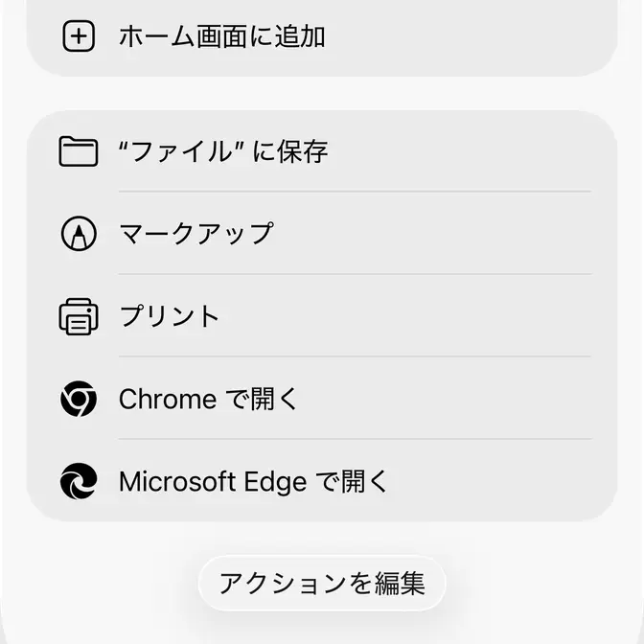Tap blank area right of ファイルに保存
The image size is (644, 644).
[479, 151]
